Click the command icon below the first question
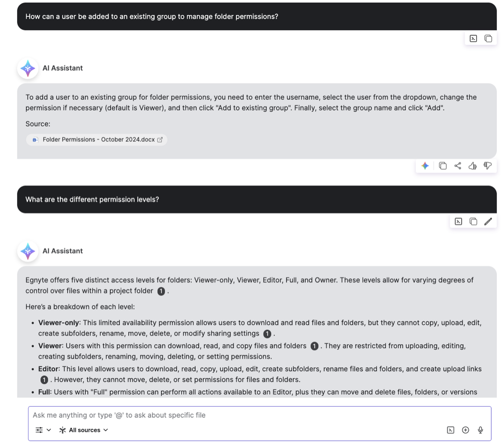 pyautogui.click(x=473, y=38)
